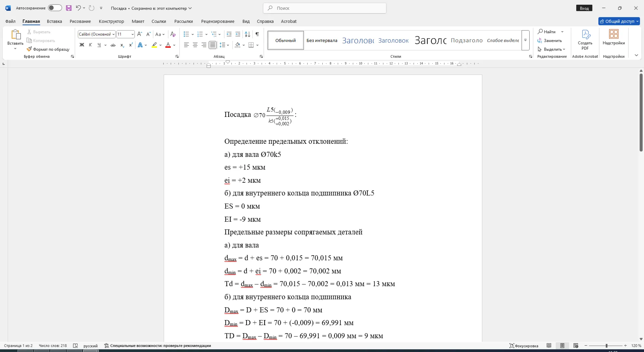Toggle bold formatting with Ж button

[82, 45]
